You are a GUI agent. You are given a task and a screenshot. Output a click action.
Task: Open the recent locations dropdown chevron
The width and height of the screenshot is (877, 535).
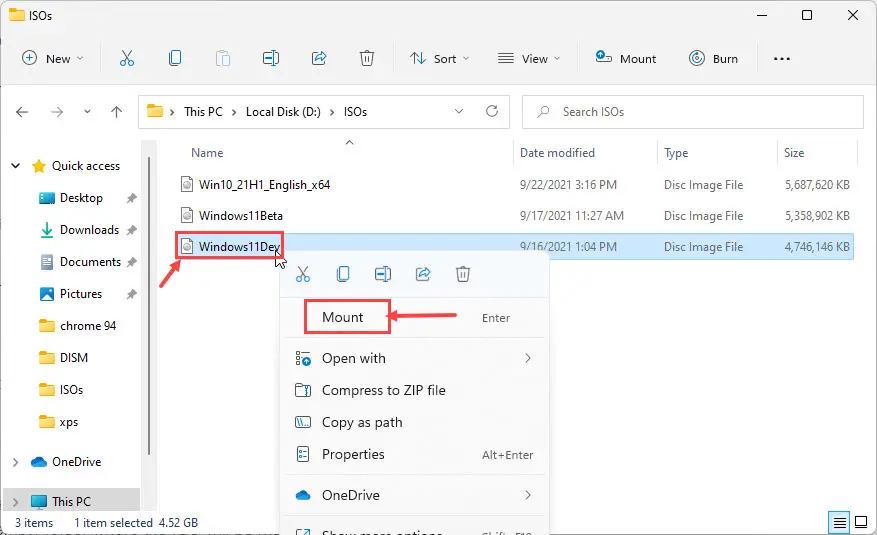(x=87, y=112)
